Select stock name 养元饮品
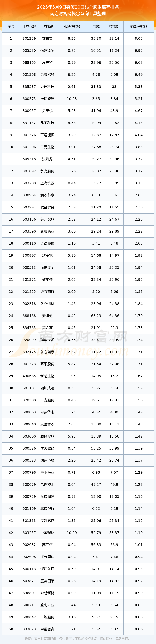 (x=47, y=219)
